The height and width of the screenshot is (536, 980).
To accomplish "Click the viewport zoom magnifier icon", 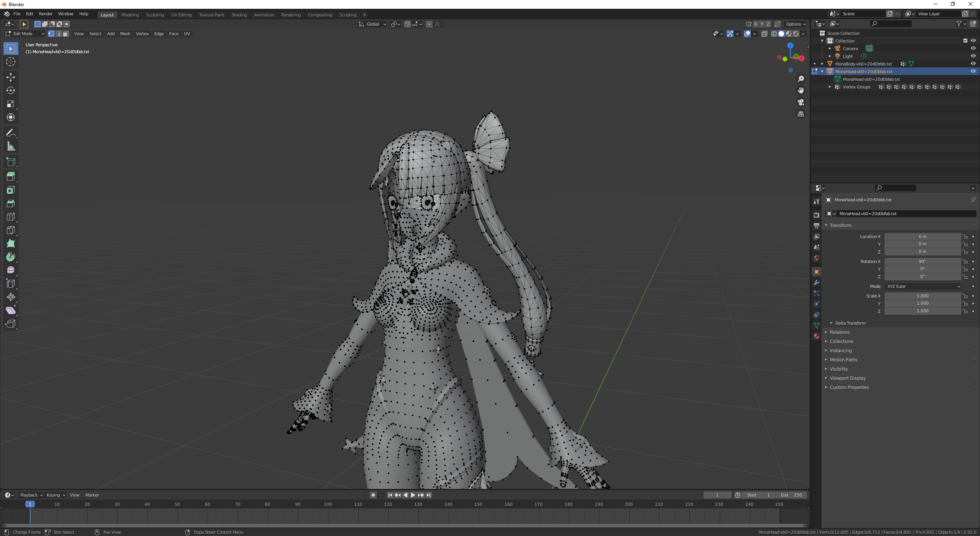I will coord(800,79).
